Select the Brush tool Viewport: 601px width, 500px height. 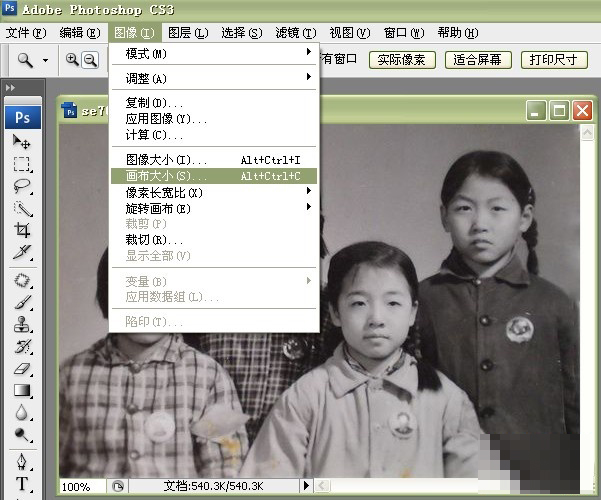pos(22,302)
